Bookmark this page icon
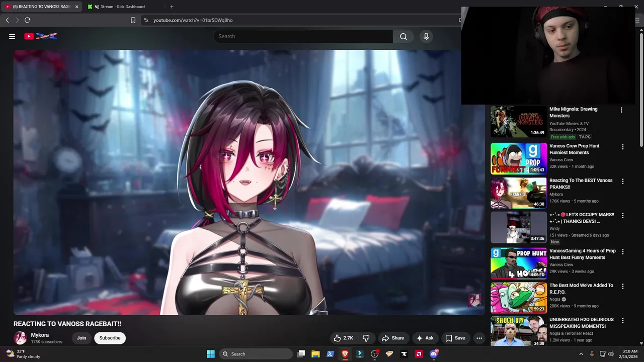Screen dimensions: 644x362 [x=133, y=20]
